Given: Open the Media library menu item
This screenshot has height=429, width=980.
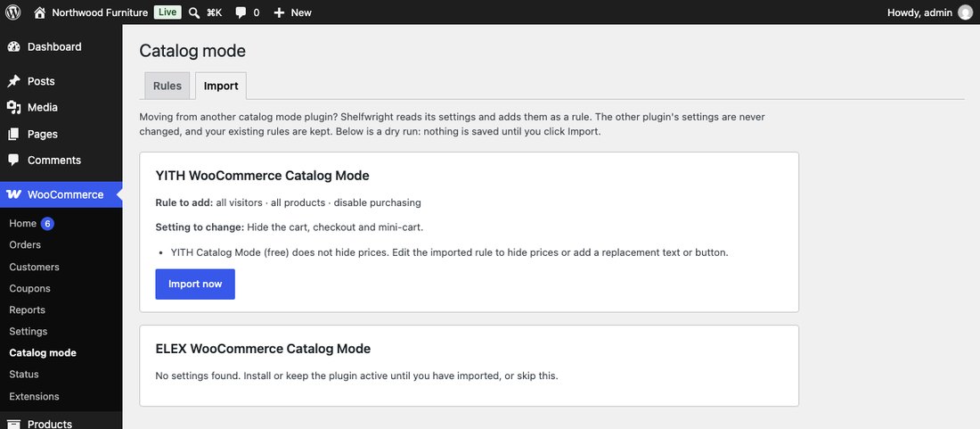Looking at the screenshot, I should click(43, 108).
